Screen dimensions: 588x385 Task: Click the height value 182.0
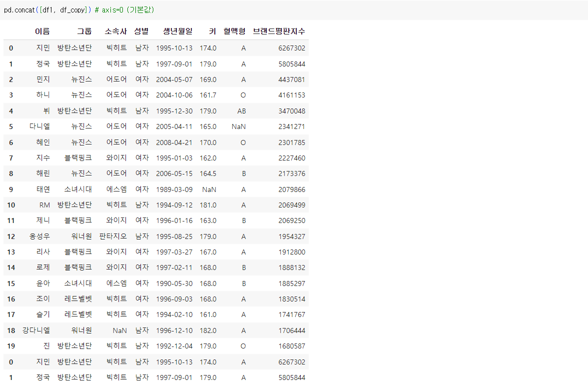pyautogui.click(x=208, y=330)
